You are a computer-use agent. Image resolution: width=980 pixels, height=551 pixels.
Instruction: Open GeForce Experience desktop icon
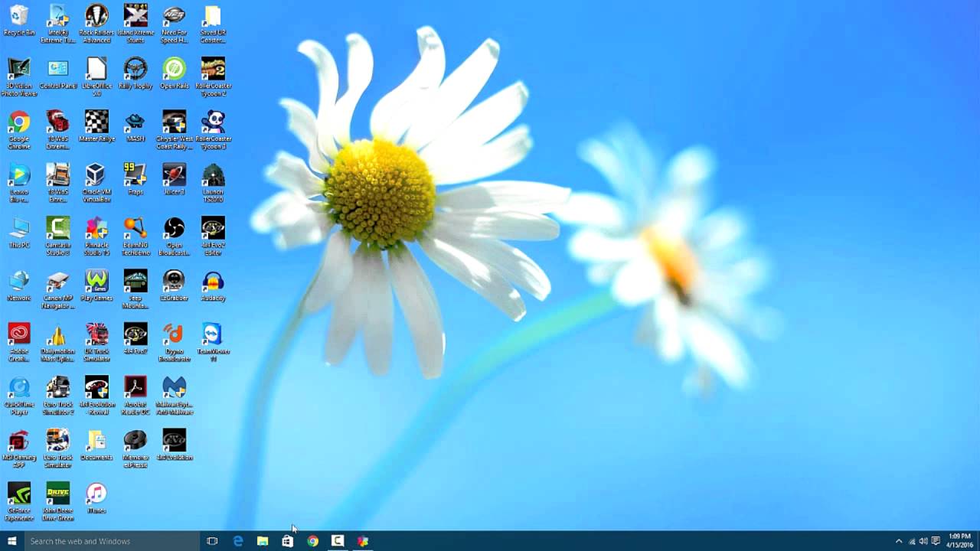click(x=19, y=501)
